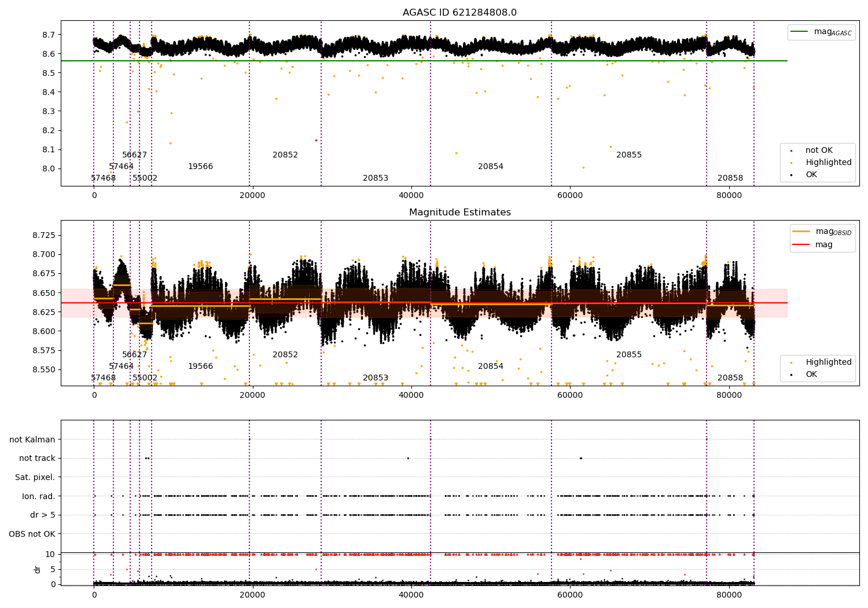868x608 pixels.
Task: Click the 8.725 tick on middle plot
Action: pos(44,235)
